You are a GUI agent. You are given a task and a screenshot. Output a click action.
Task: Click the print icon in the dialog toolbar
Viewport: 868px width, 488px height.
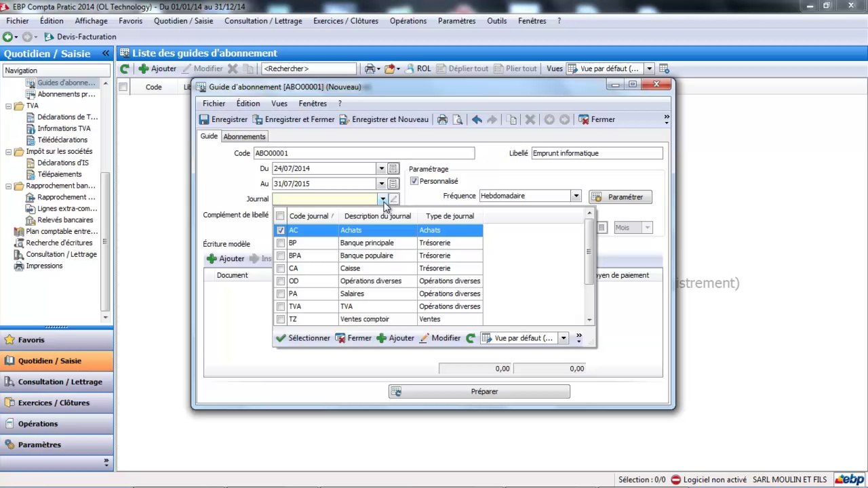pyautogui.click(x=442, y=119)
